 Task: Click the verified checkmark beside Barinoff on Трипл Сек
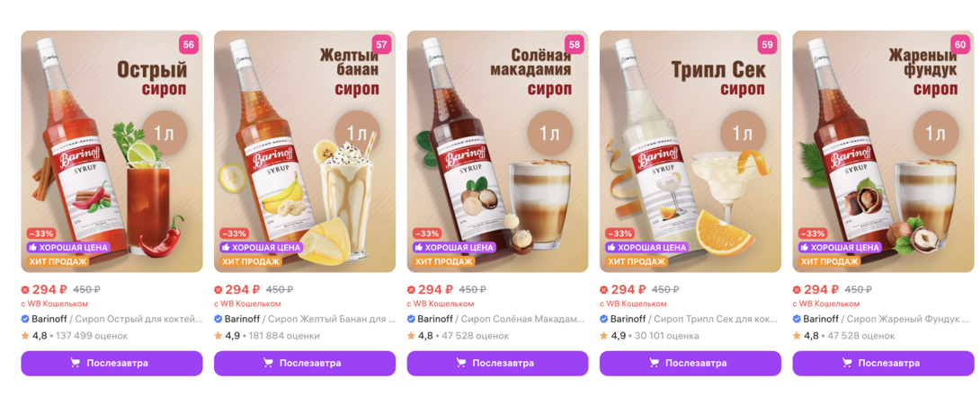pyautogui.click(x=604, y=319)
